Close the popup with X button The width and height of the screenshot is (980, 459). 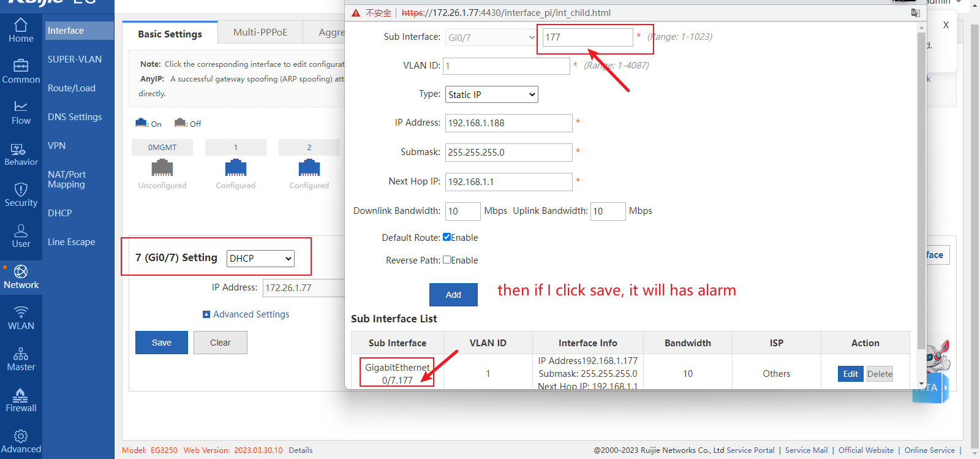pyautogui.click(x=946, y=25)
